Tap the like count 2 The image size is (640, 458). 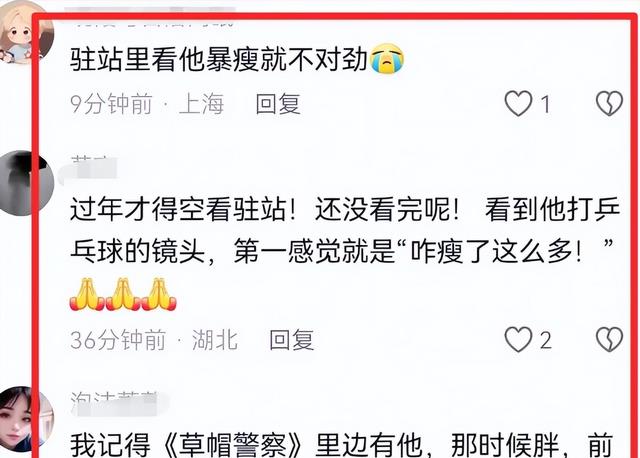point(546,340)
